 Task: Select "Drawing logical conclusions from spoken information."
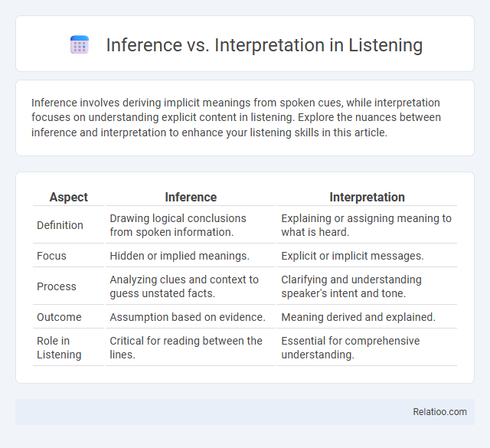point(178,225)
